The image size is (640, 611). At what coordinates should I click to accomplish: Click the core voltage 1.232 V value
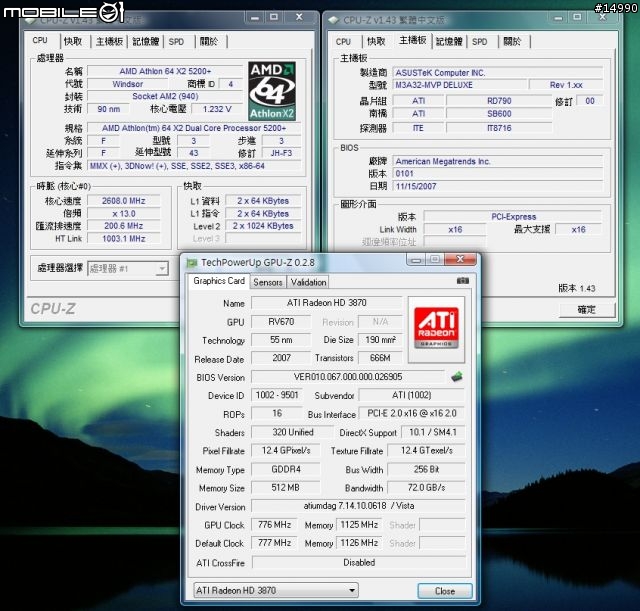pos(217,109)
